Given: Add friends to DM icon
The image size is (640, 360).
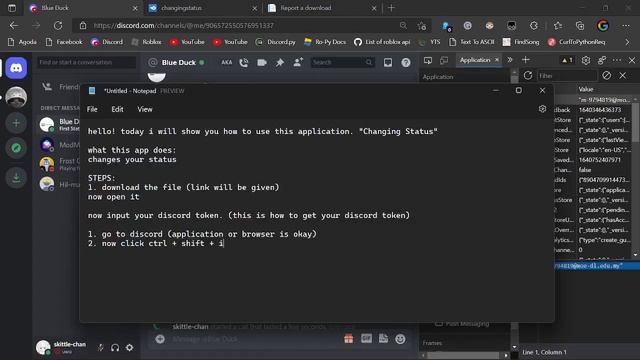Looking at the screenshot, I should point(298,62).
